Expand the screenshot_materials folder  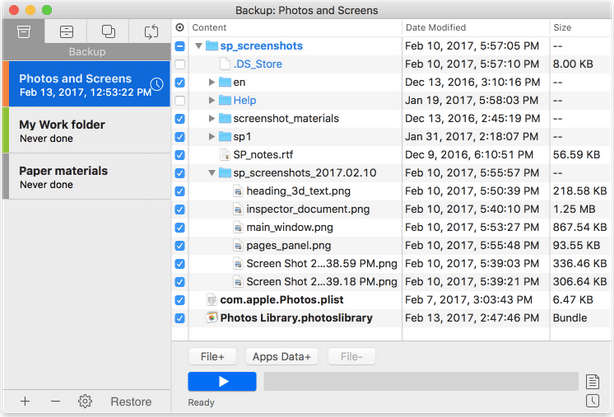[x=211, y=118]
